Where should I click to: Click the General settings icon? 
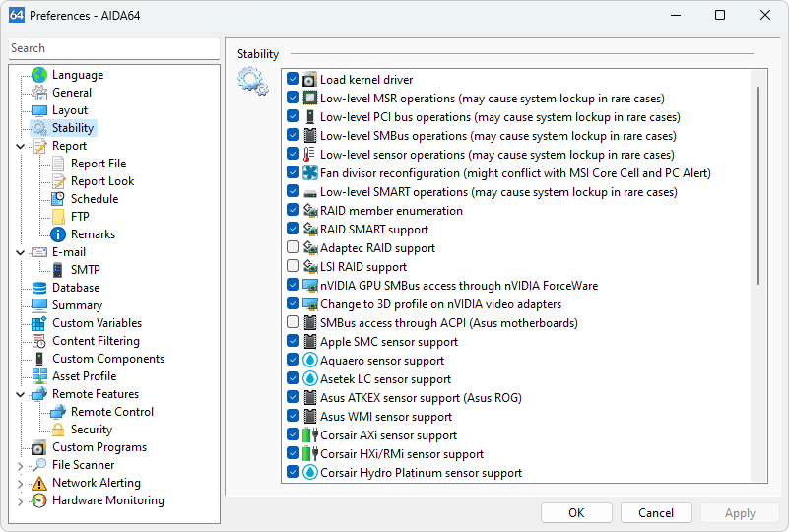[39, 93]
